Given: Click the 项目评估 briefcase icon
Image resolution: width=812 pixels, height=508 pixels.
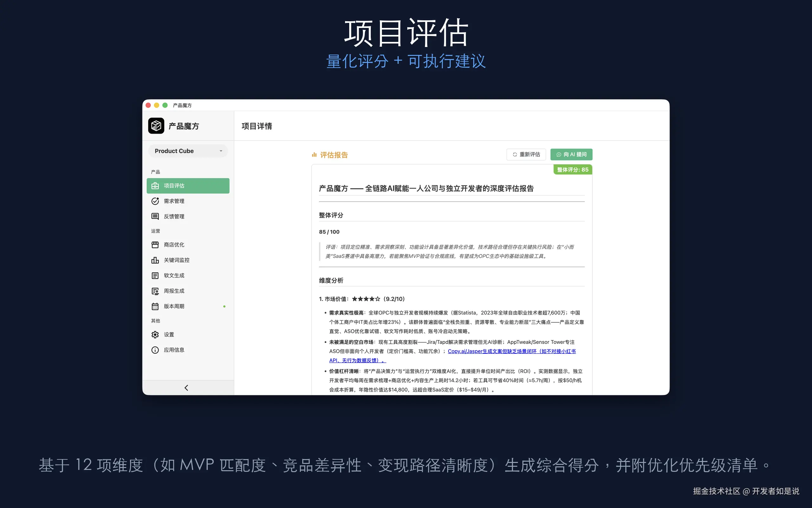Looking at the screenshot, I should pos(155,186).
